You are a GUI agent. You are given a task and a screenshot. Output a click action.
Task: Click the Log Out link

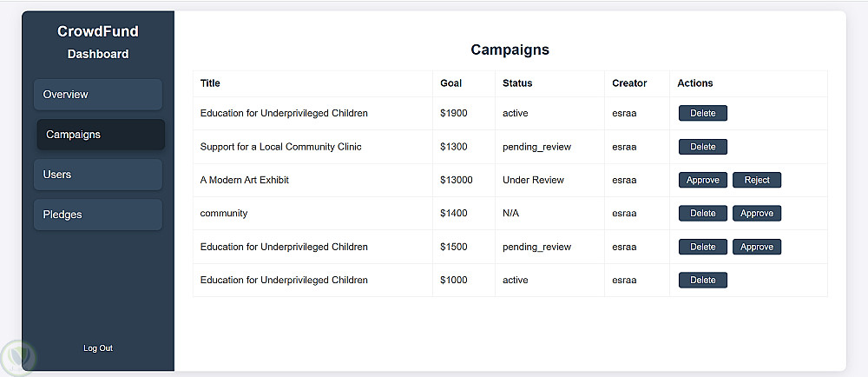98,348
